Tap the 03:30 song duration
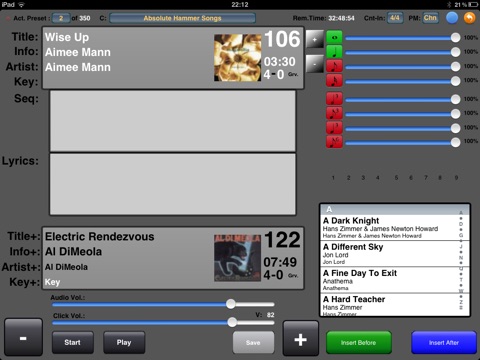 point(280,62)
